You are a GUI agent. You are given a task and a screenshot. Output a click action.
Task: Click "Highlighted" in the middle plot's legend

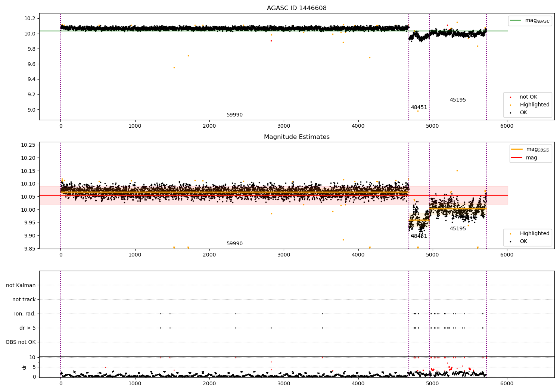(535, 234)
